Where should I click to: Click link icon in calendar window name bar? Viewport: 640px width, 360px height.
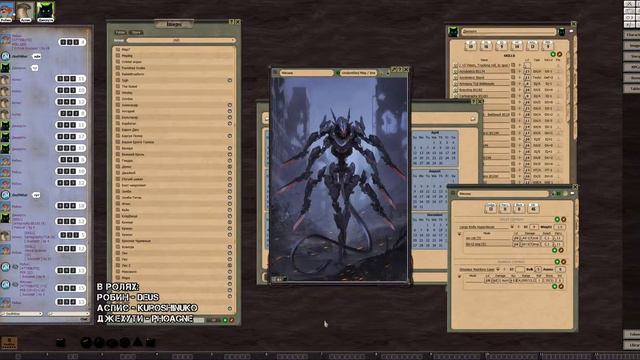tap(473, 119)
